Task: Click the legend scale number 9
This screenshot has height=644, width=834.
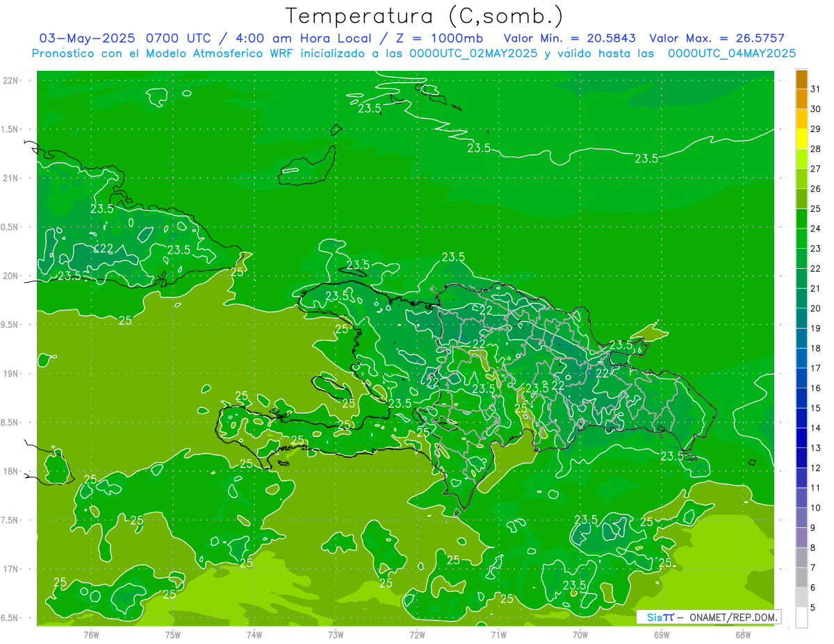Action: pyautogui.click(x=813, y=528)
